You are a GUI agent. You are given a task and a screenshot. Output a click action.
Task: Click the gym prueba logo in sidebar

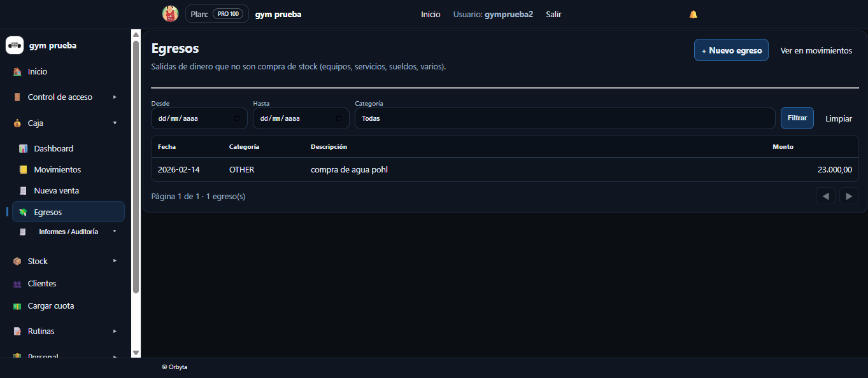(15, 45)
